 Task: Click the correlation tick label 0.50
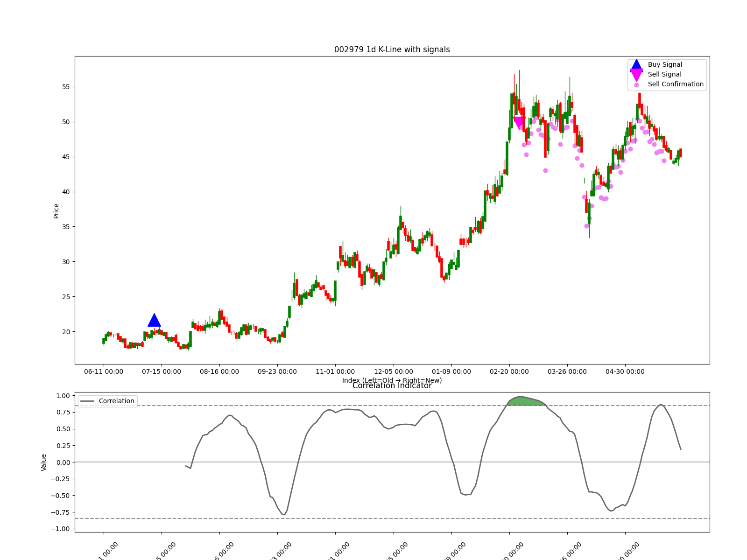coord(63,429)
